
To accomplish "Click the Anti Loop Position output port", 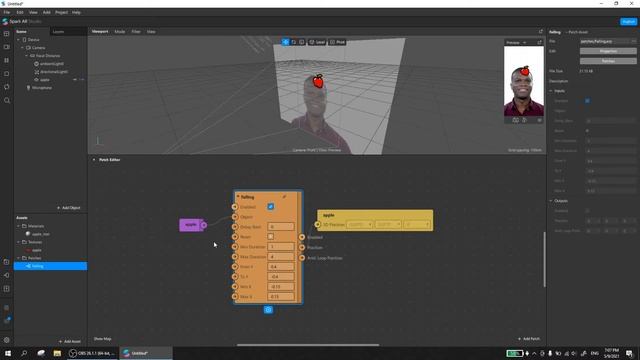I will point(302,258).
